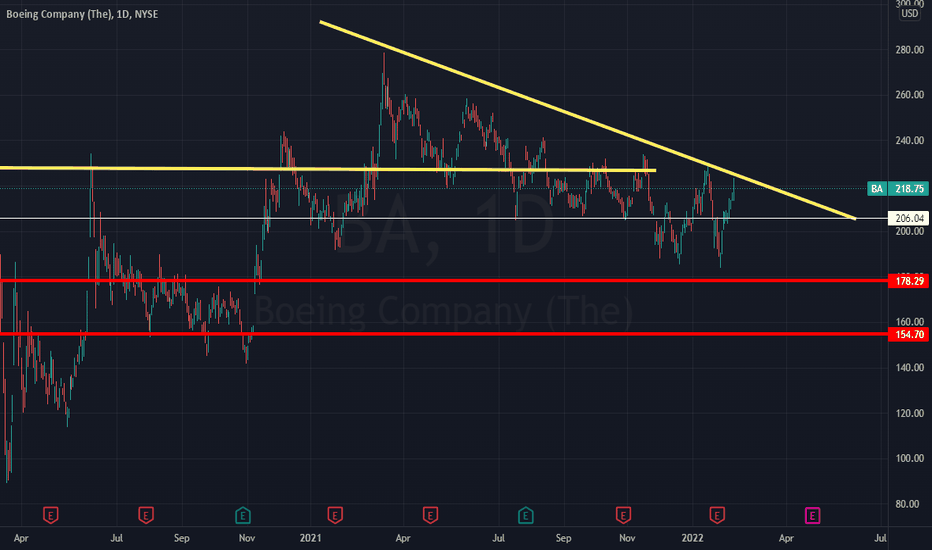
Task: Select the BA 218.75 current price label
Action: click(898, 188)
